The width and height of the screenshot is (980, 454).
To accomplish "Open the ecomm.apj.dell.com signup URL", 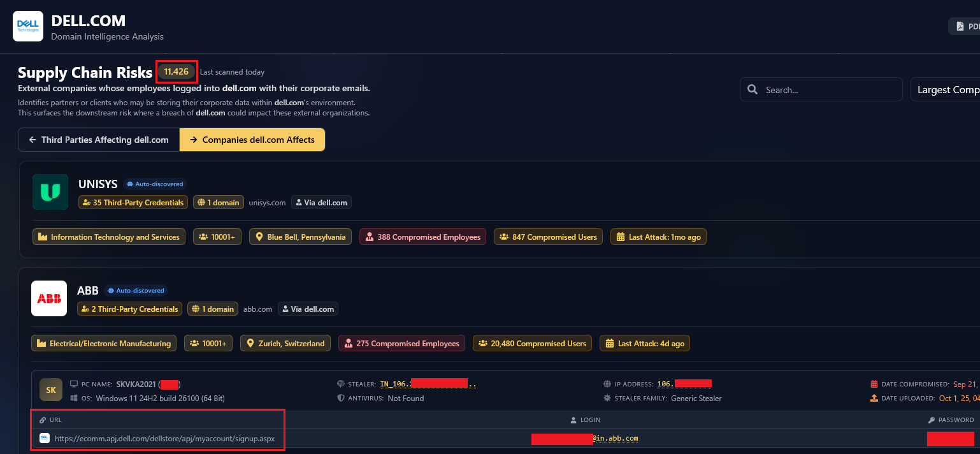I will [164, 439].
